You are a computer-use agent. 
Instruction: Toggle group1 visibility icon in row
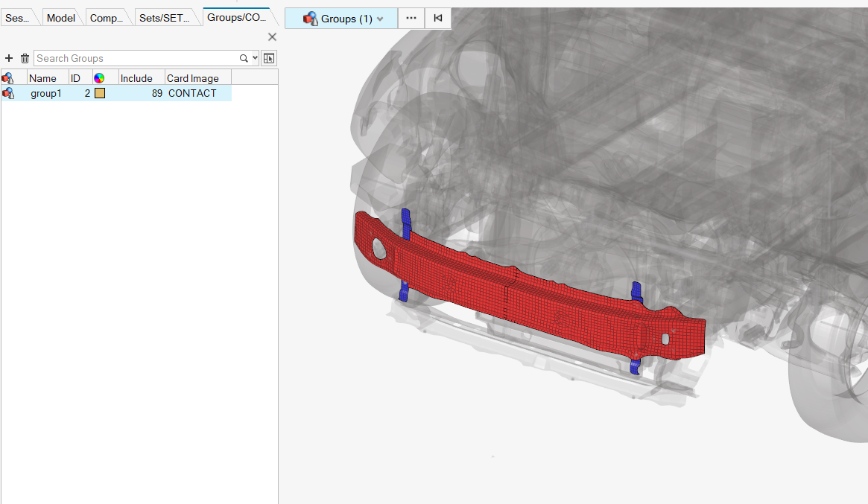point(8,93)
